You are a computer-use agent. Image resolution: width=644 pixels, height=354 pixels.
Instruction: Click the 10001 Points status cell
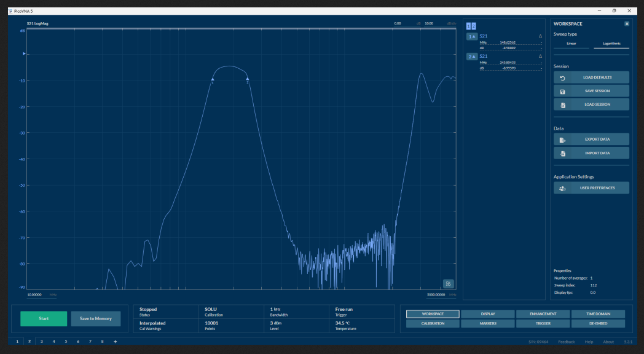coord(231,326)
